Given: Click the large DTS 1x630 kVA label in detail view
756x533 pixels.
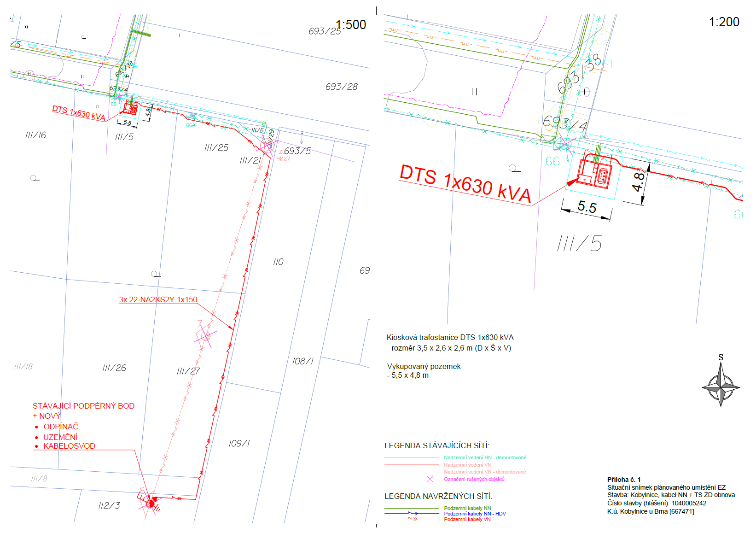Looking at the screenshot, I should pos(465,183).
